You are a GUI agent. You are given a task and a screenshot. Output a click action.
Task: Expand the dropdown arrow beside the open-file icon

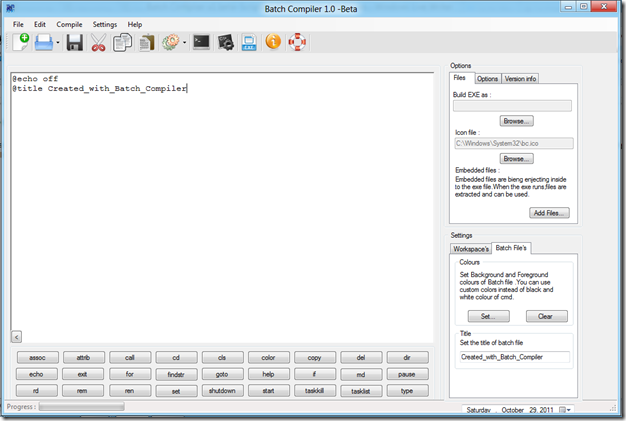click(x=58, y=42)
